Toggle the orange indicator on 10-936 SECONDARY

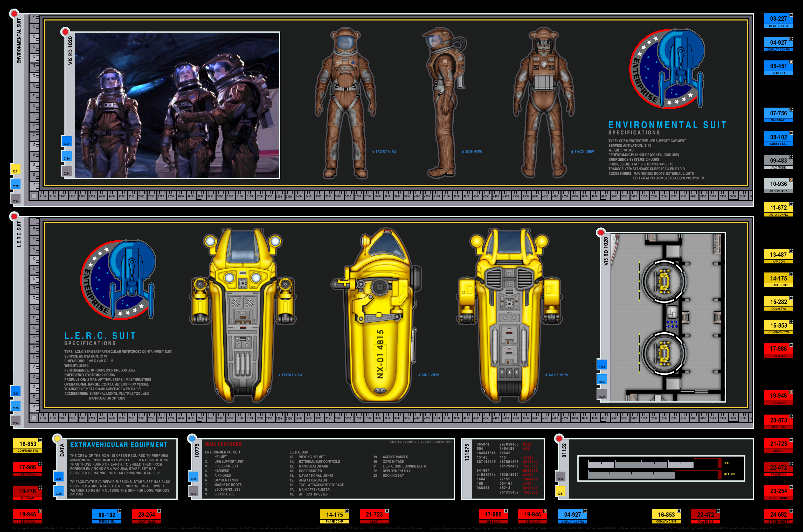click(x=791, y=180)
